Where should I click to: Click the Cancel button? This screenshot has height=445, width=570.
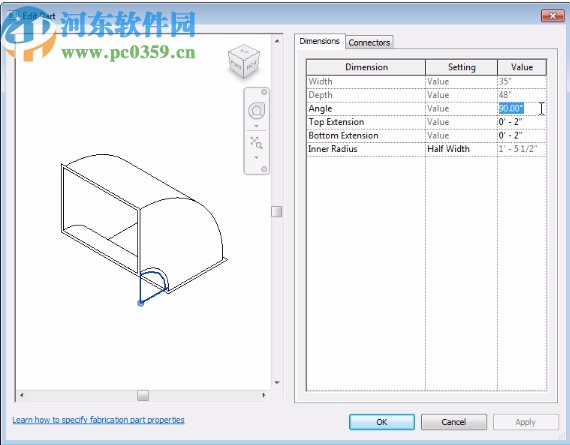pyautogui.click(x=454, y=422)
